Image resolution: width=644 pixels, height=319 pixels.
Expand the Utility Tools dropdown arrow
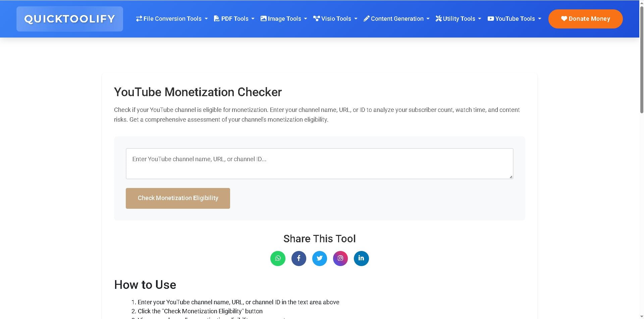pos(480,19)
